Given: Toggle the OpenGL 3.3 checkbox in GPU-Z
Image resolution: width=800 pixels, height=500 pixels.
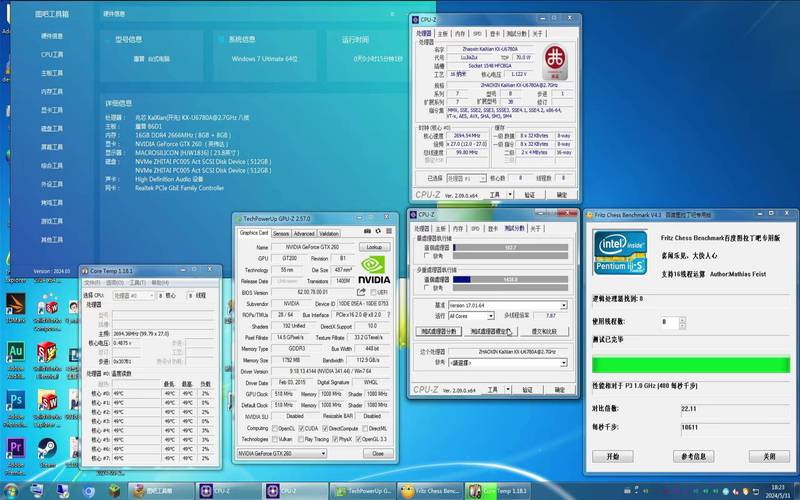Looking at the screenshot, I should [359, 439].
